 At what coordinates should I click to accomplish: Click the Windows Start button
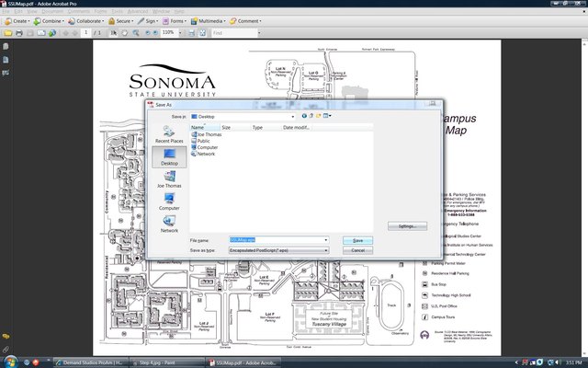tap(10, 362)
